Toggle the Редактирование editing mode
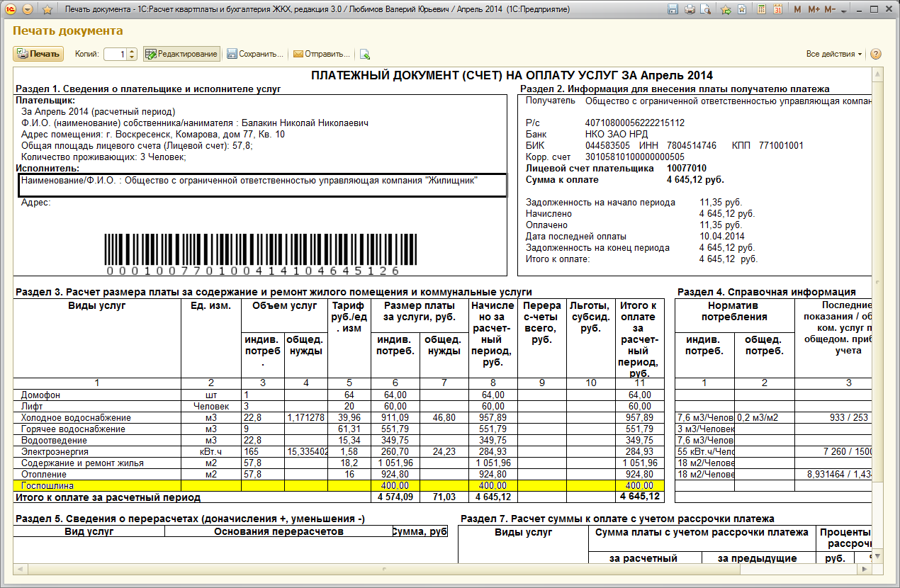 point(181,54)
